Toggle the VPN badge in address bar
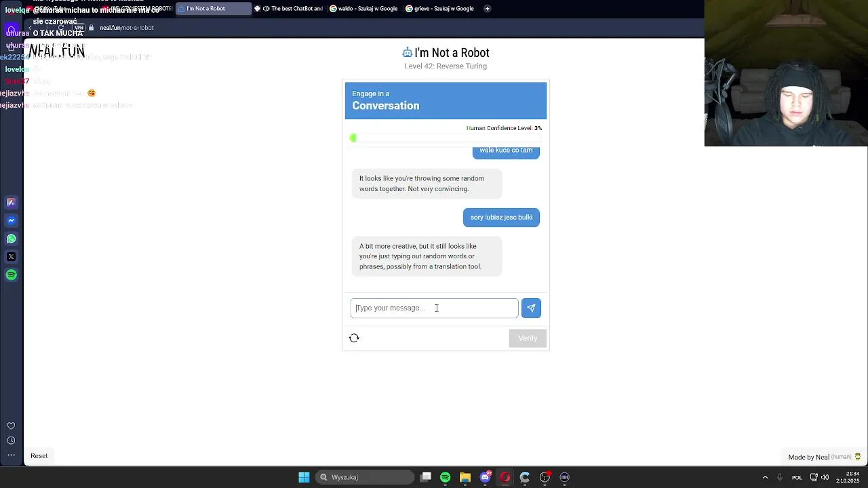868x488 pixels. click(x=79, y=28)
